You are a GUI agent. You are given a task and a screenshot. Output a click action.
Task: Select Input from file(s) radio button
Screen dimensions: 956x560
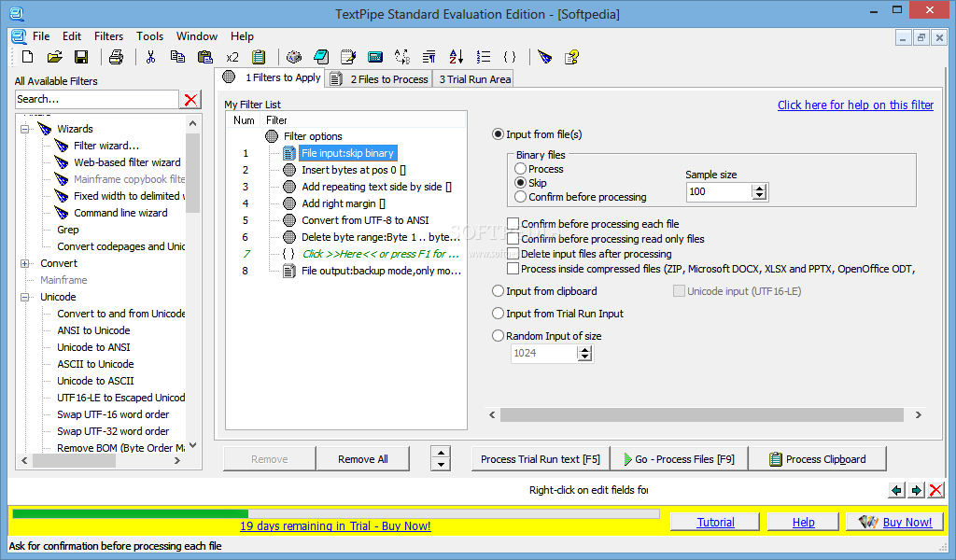click(499, 134)
